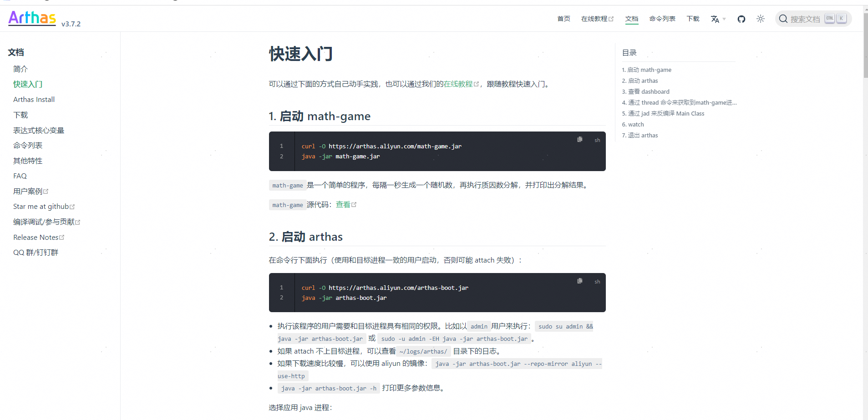Open 其他特性 sidebar page
The height and width of the screenshot is (420, 868).
pos(28,161)
